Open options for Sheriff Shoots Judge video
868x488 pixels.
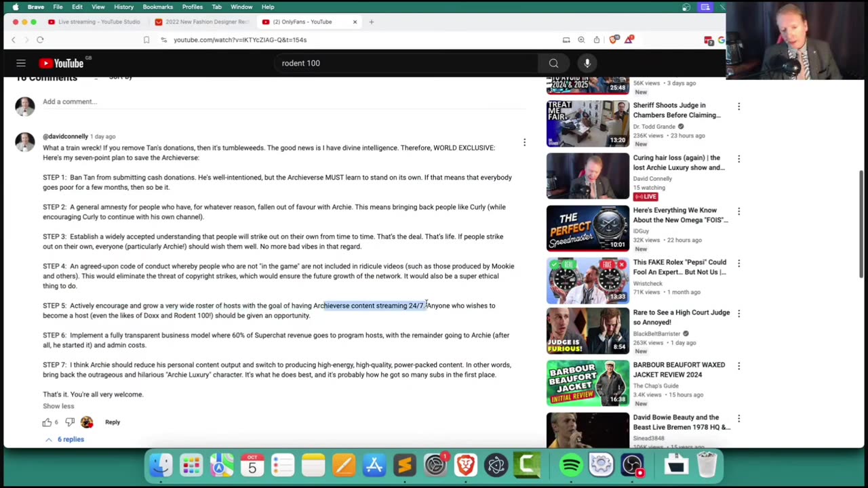point(738,106)
